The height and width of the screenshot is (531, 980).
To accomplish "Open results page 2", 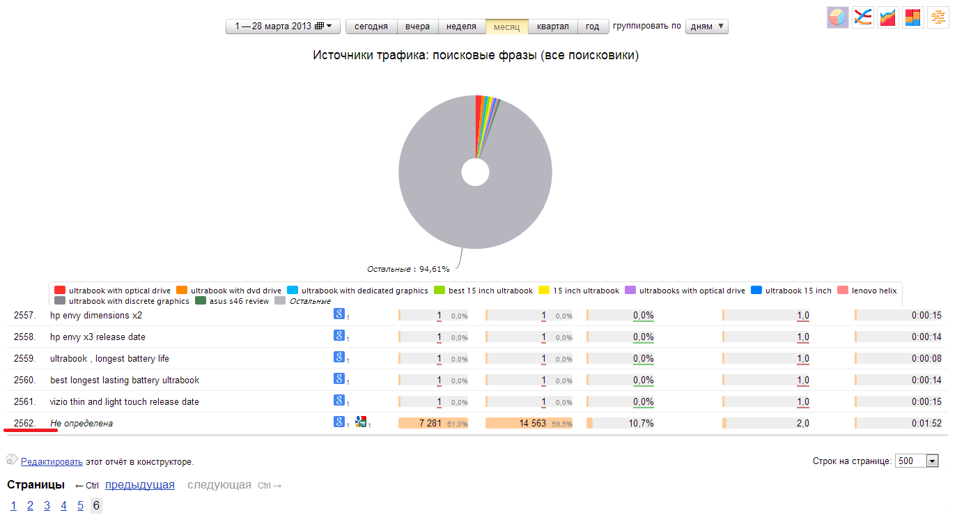I will click(x=30, y=506).
